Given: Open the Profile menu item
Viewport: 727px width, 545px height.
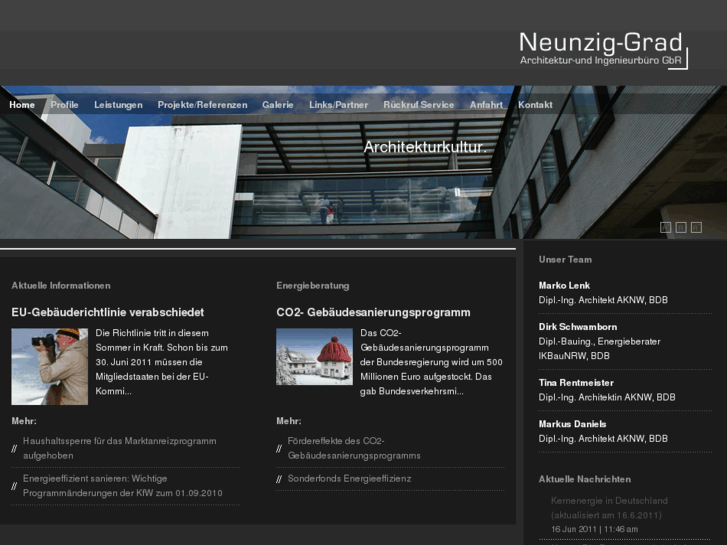Looking at the screenshot, I should (x=64, y=105).
